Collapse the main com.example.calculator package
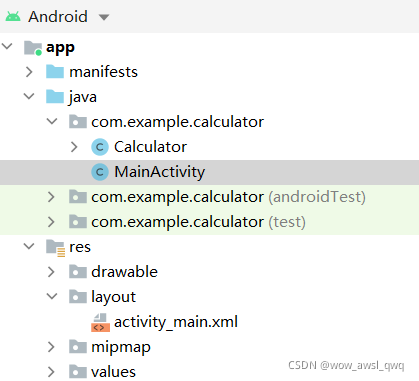The height and width of the screenshot is (381, 419). (x=52, y=121)
